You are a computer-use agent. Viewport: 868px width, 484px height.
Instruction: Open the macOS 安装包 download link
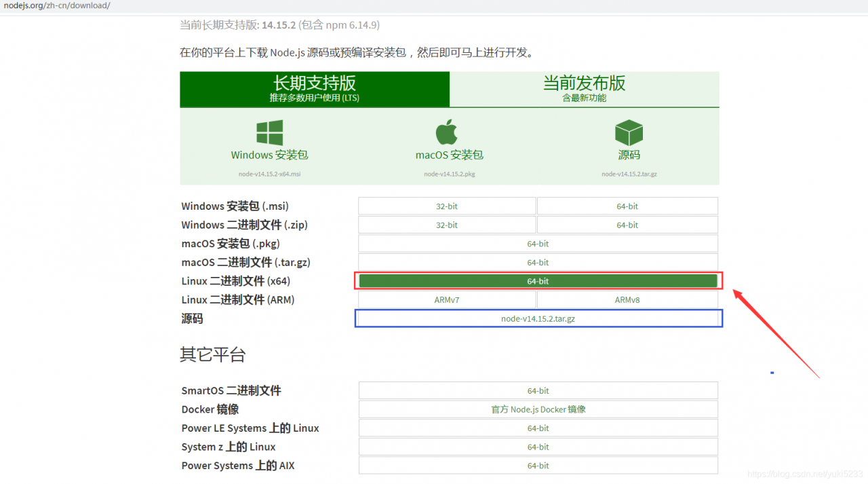pos(450,155)
